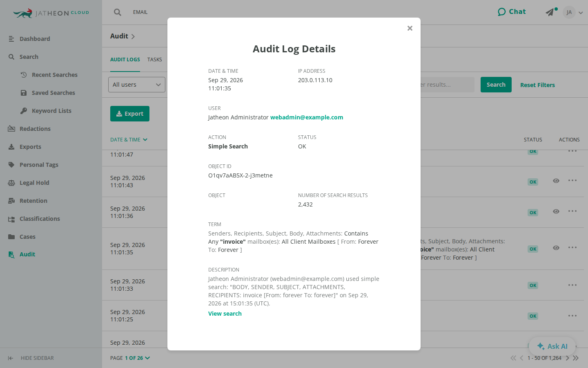Click the JA user avatar
Screen dimensions: 588x368
coord(569,12)
